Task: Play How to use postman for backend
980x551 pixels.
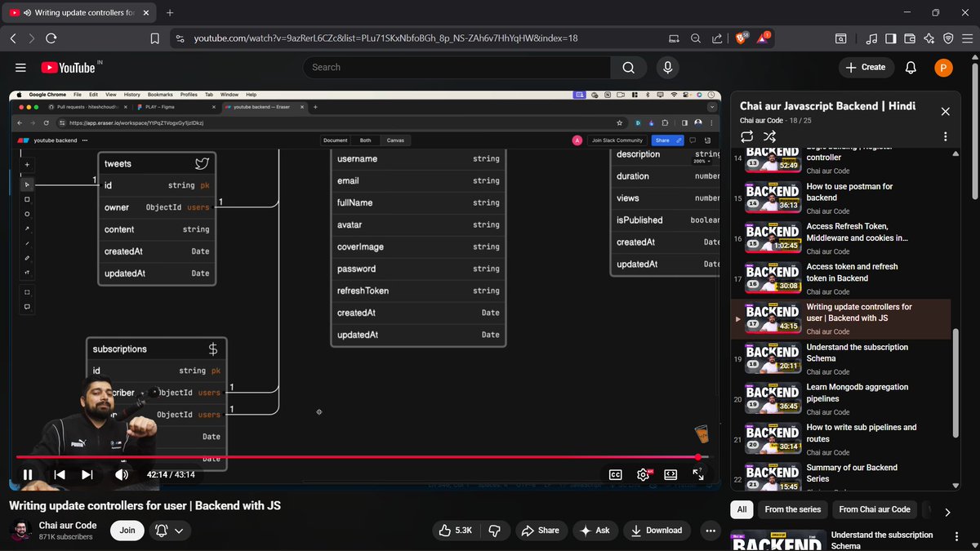Action: [841, 198]
